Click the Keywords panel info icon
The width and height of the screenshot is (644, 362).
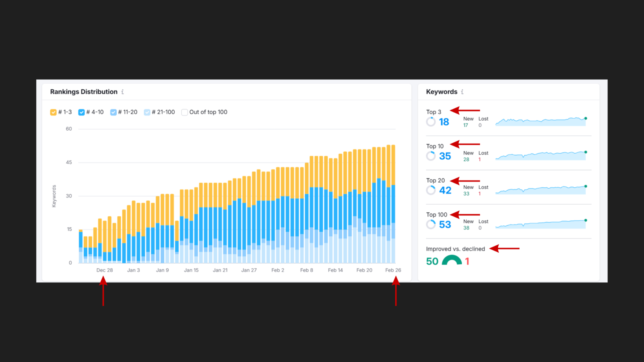462,92
